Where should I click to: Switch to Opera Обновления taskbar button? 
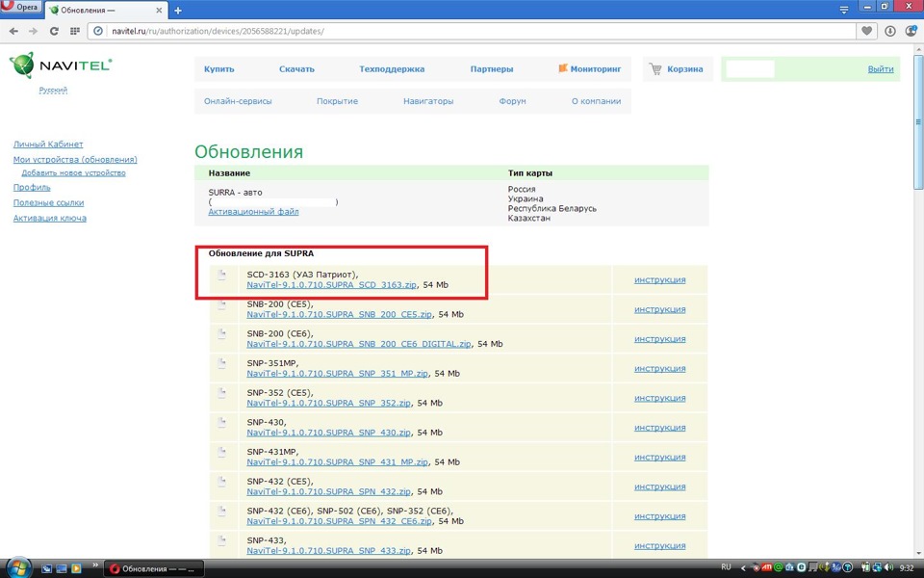(x=154, y=568)
